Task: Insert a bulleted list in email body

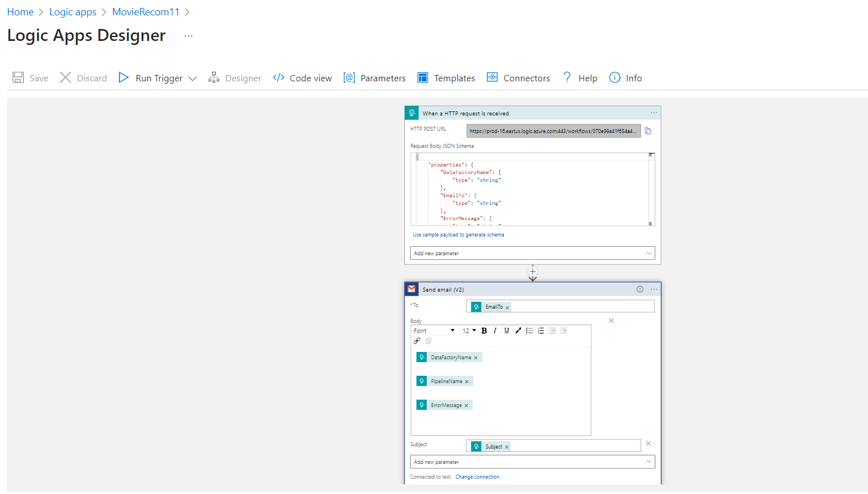Action: pyautogui.click(x=530, y=330)
